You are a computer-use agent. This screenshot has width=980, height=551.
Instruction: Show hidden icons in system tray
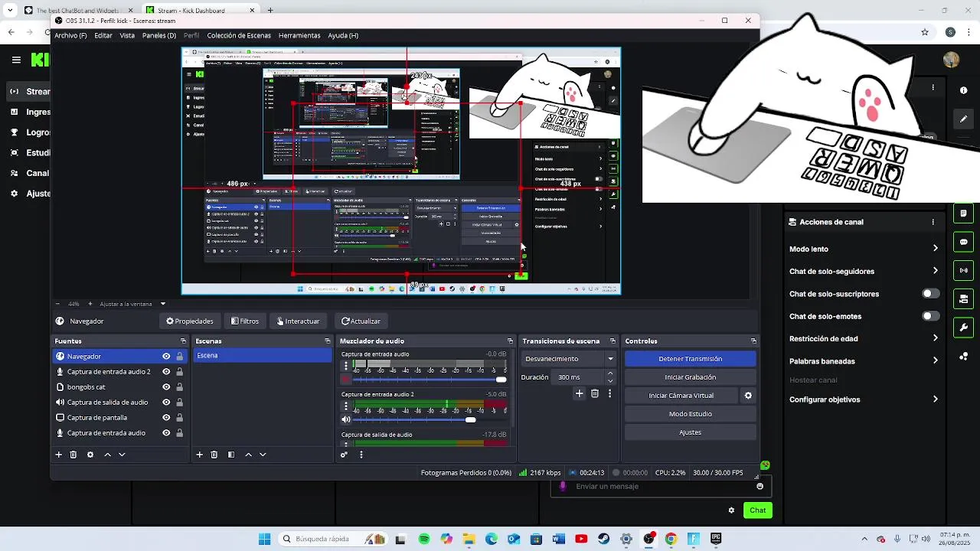pos(864,540)
